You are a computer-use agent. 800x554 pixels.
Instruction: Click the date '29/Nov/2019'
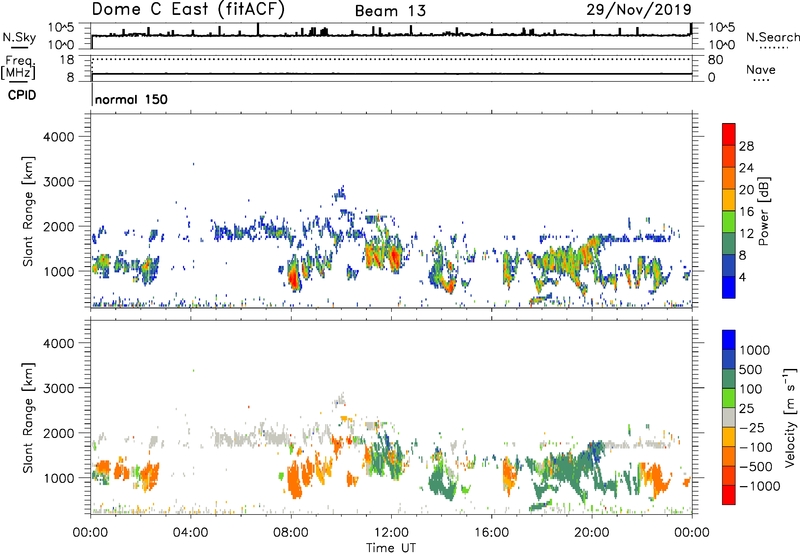[x=639, y=9]
